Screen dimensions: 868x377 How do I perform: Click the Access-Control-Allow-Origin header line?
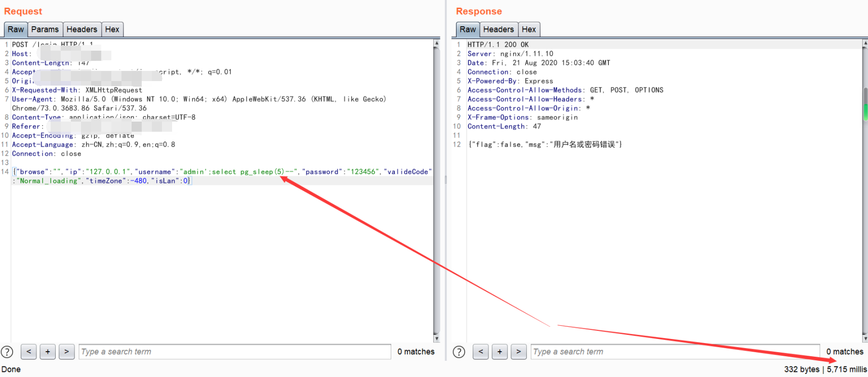click(x=528, y=108)
